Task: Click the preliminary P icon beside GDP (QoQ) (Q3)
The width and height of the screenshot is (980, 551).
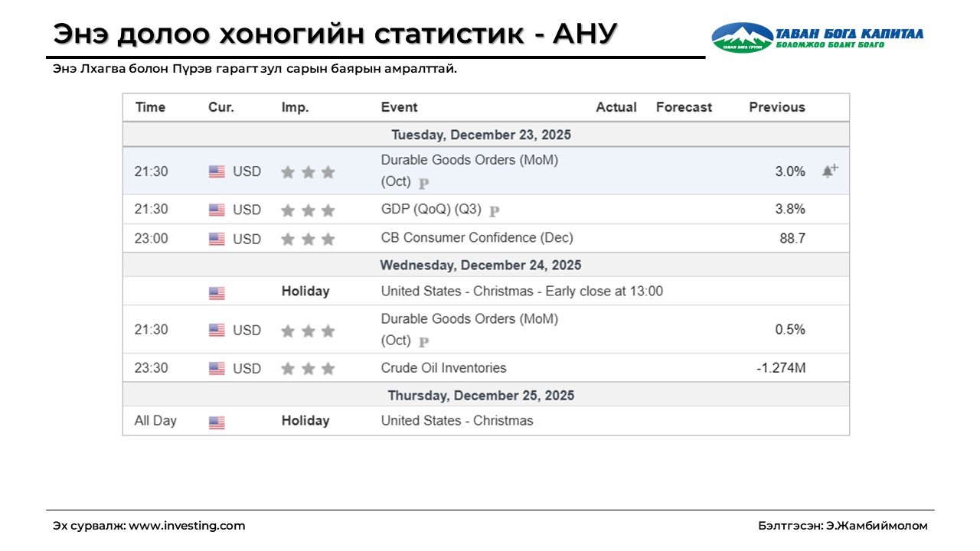Action: [x=495, y=210]
